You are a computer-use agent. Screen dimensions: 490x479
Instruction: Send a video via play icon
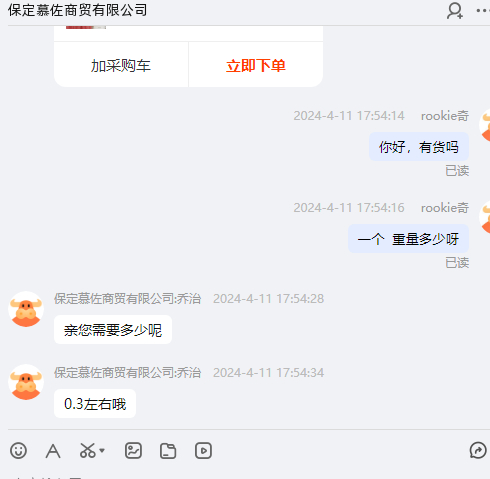click(203, 451)
